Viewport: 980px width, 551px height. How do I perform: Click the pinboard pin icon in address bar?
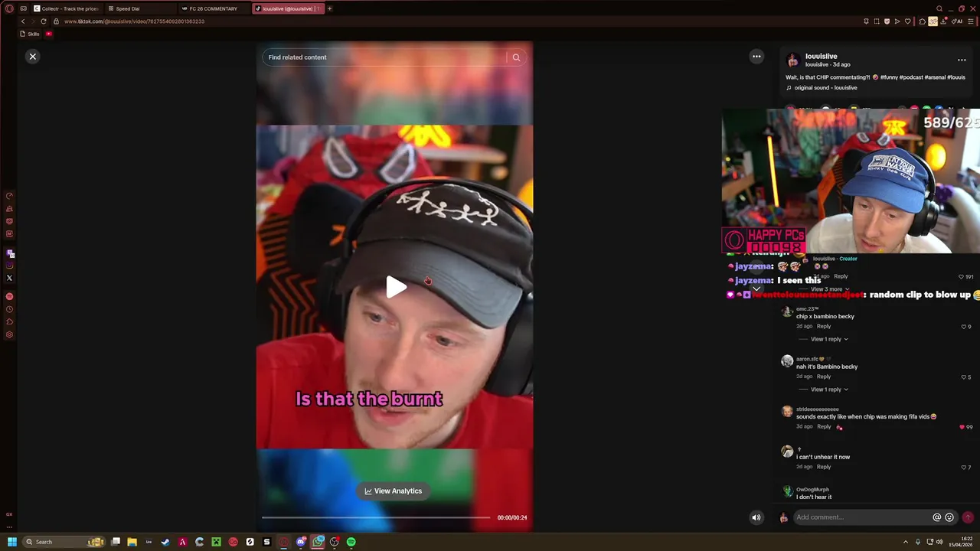point(866,21)
